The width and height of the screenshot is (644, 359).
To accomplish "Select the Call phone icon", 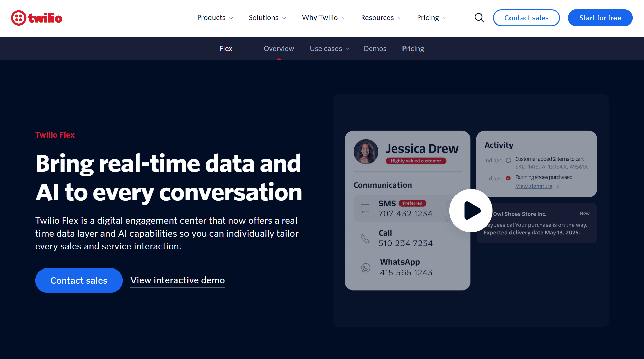I will (x=366, y=238).
